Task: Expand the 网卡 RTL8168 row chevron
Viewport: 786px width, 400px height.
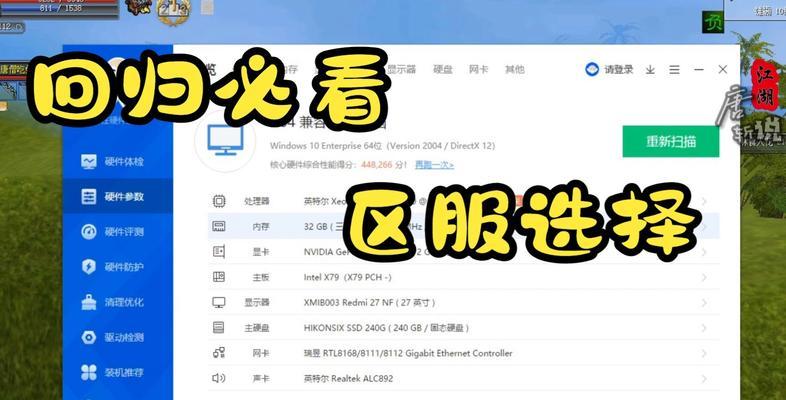Action: coord(704,353)
